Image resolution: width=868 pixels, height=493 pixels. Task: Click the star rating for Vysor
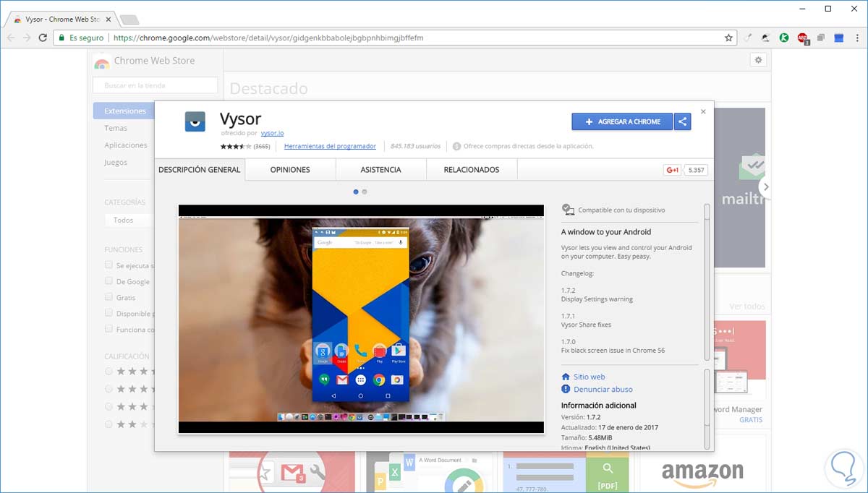tap(236, 146)
